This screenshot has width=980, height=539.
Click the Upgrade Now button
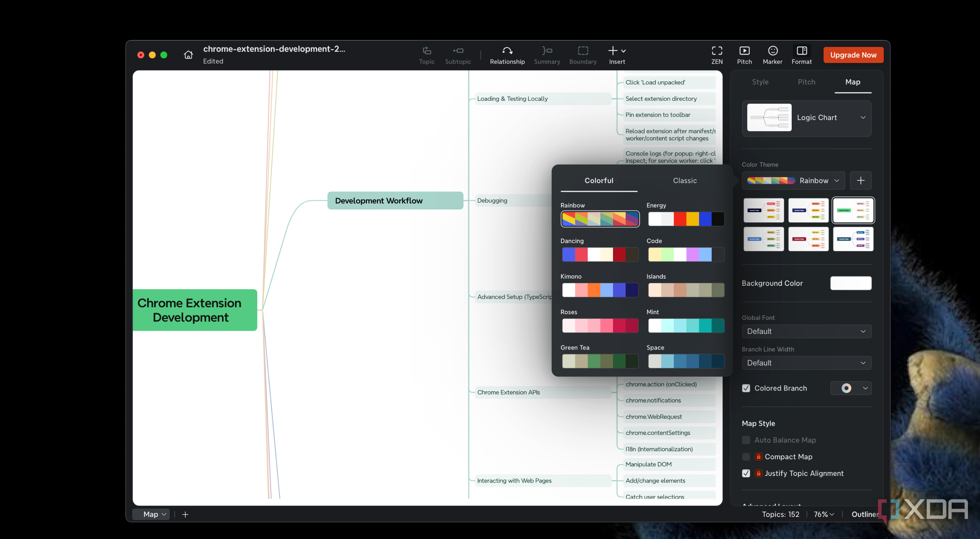click(x=853, y=55)
